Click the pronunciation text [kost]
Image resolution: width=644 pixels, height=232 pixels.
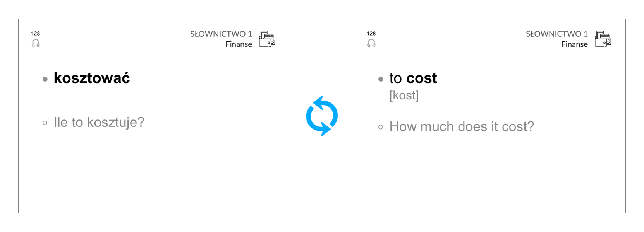point(404,95)
